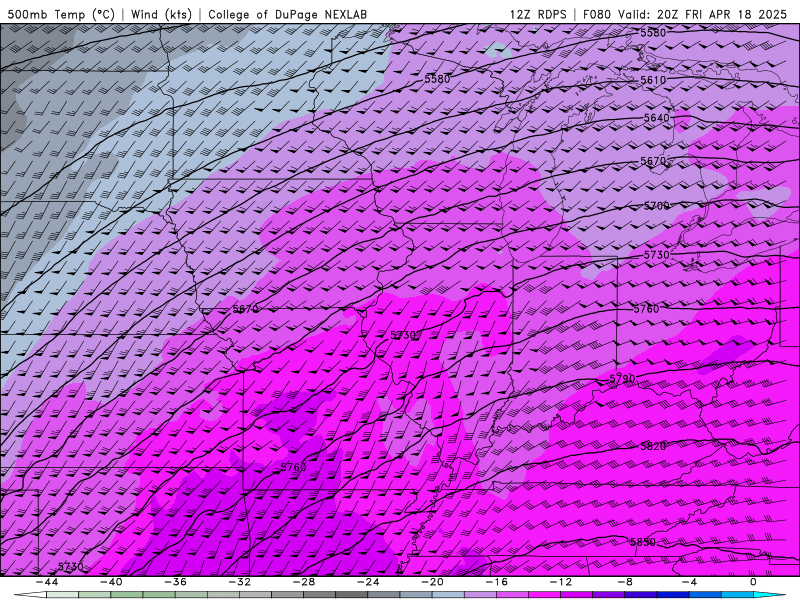Image resolution: width=800 pixels, height=600 pixels.
Task: Click the -8 temperature scale label
Action: click(x=626, y=582)
